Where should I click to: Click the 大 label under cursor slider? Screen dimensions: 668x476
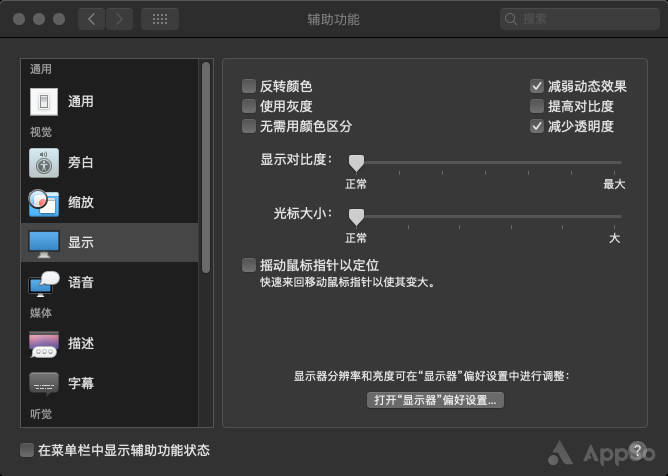pos(614,238)
